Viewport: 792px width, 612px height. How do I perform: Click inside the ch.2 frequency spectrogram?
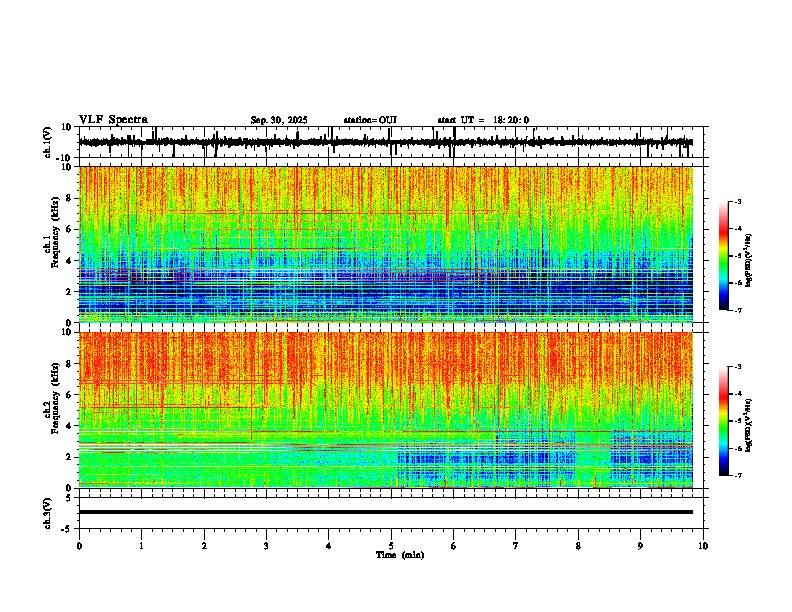[x=386, y=410]
